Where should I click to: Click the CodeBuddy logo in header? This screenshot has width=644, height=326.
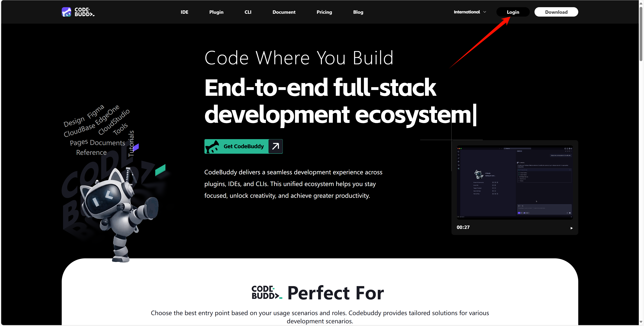(x=78, y=12)
